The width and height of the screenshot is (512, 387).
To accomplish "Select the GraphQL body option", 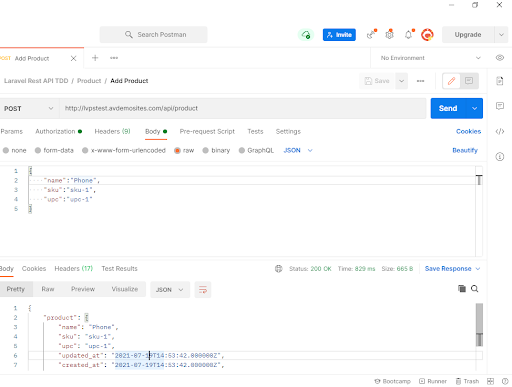I will pyautogui.click(x=256, y=150).
